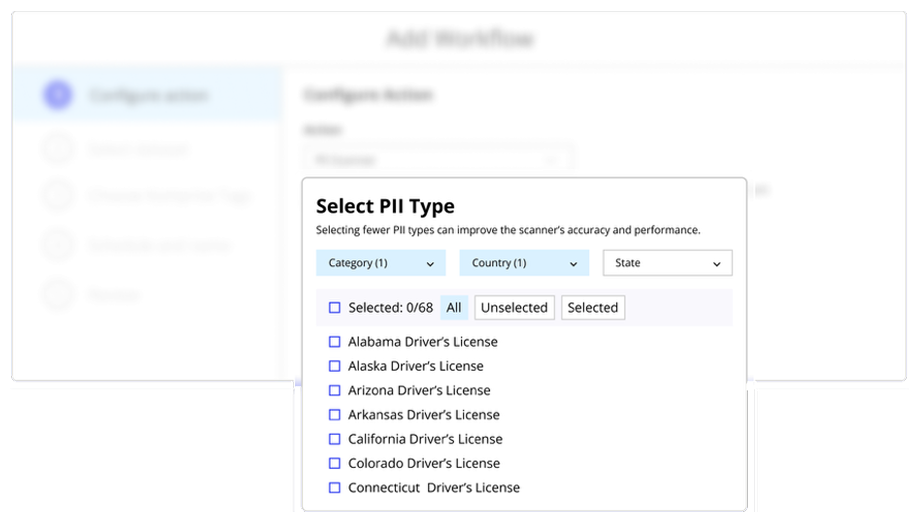Viewport: 917px width, 521px height.
Task: Show only Unselected PII types
Action: [514, 308]
